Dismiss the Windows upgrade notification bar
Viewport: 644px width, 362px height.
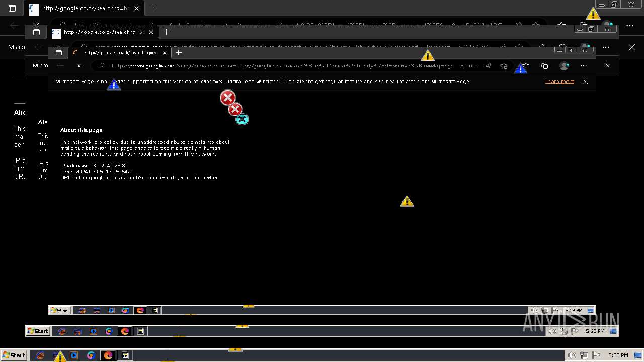(x=585, y=81)
